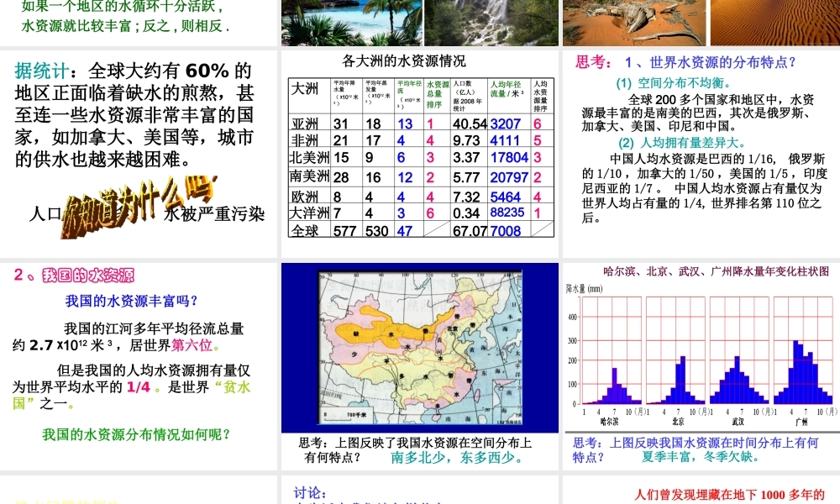Viewport: 840px width, 504px height.
Task: Click the 北京 precipitation bar chart
Action: [x=676, y=350]
